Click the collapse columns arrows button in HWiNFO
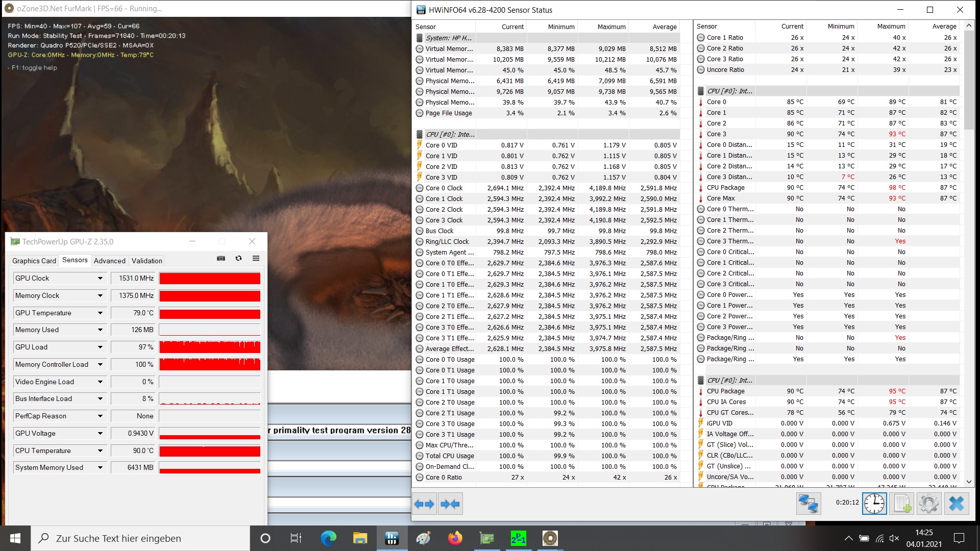This screenshot has height=551, width=980. (450, 504)
